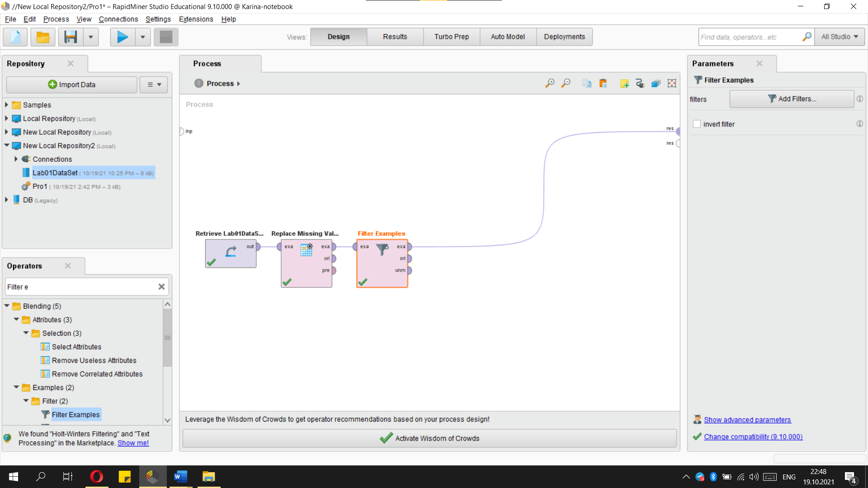Screen dimensions: 868x488
Task: Collapse the Attributes operators folder
Action: tap(16, 319)
